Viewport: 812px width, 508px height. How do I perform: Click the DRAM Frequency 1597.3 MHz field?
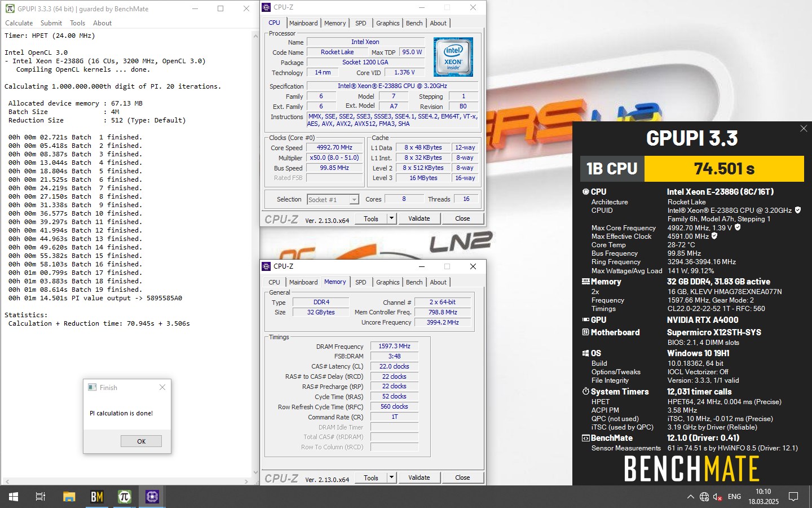pyautogui.click(x=394, y=346)
